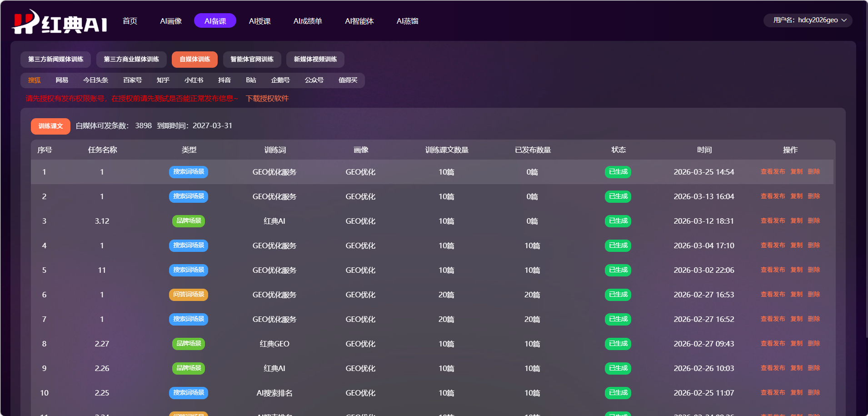This screenshot has height=416, width=868.
Task: Click 到期时间 2027-03-31 text
Action: (x=195, y=126)
